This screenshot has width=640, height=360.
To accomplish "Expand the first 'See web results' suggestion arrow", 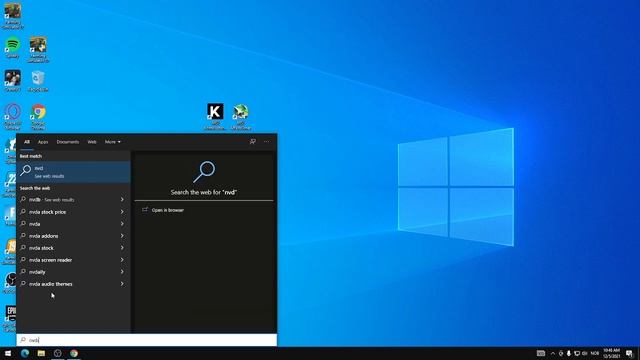I will (x=122, y=200).
